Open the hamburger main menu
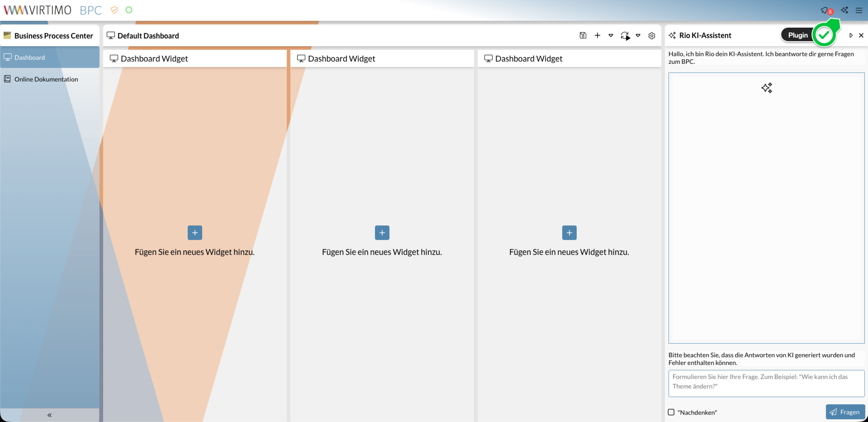This screenshot has height=422, width=868. pos(859,10)
